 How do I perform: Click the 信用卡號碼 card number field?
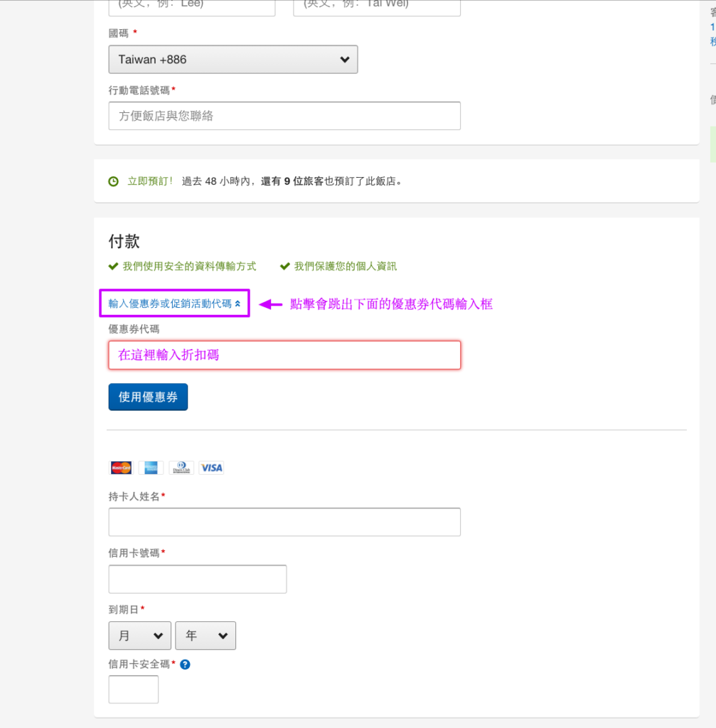click(197, 579)
